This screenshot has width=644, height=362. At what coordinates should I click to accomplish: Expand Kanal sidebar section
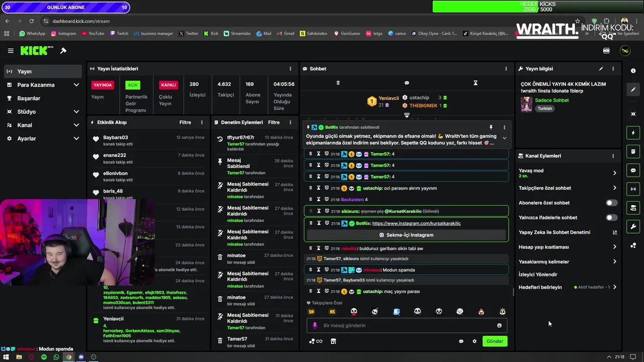[76, 125]
